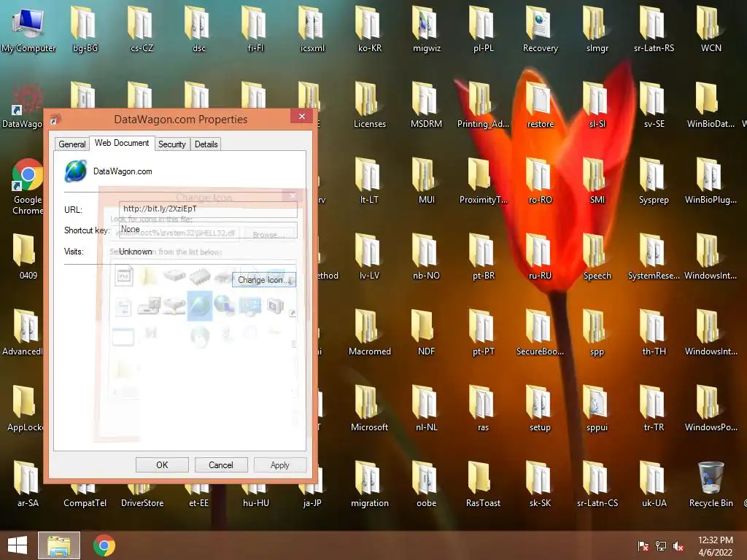Select the icsxml folder

pyautogui.click(x=312, y=29)
